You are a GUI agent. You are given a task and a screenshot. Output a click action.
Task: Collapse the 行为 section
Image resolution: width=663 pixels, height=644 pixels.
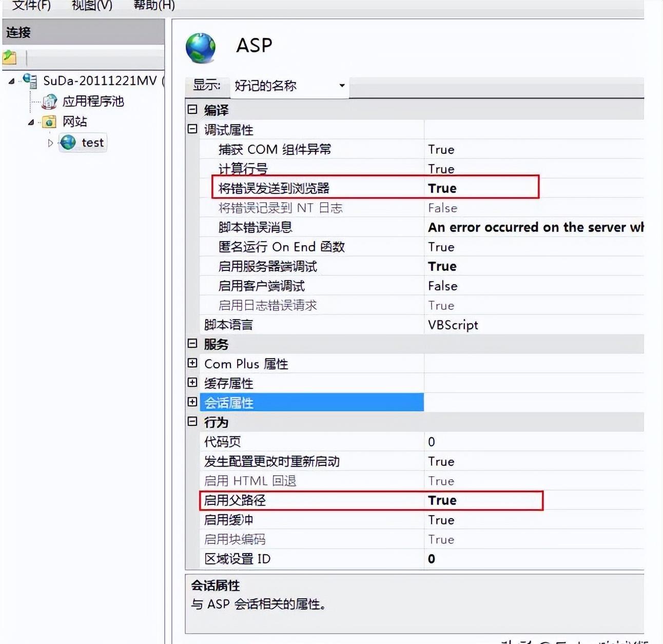pos(192,421)
